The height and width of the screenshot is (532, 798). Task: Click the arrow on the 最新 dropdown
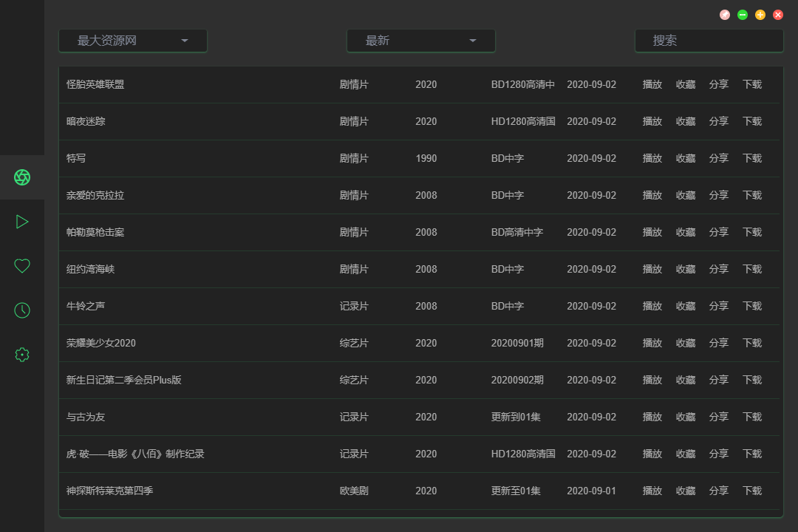tap(473, 41)
